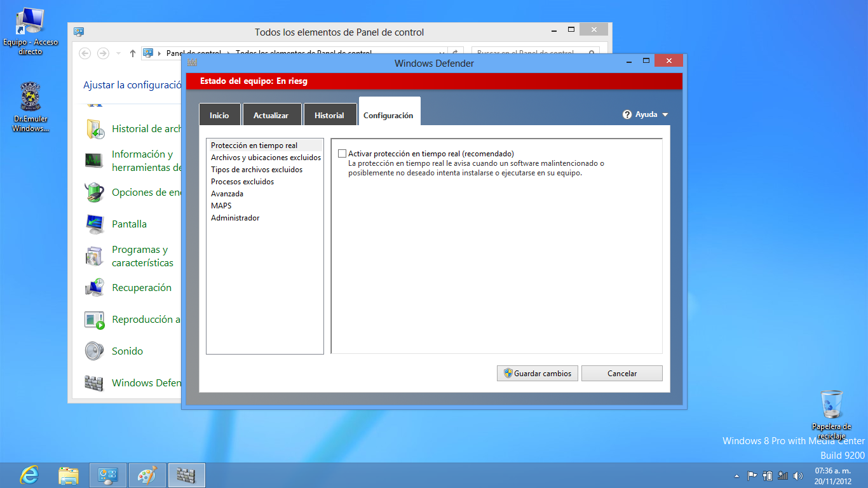Screen dimensions: 868x488
Task: Open 'Historial de archivos' icon in Control Panel
Action: coord(95,129)
